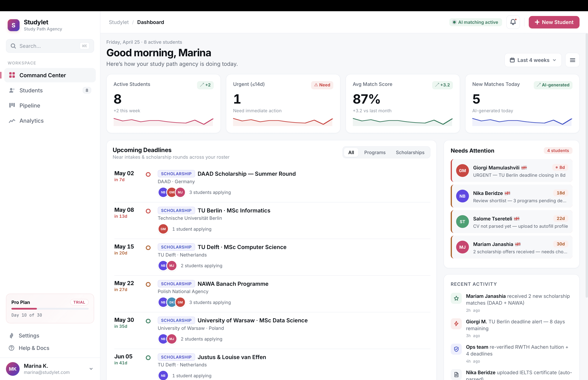Click the Analytics chart icon in sidebar
Image resolution: width=588 pixels, height=380 pixels.
[x=12, y=121]
